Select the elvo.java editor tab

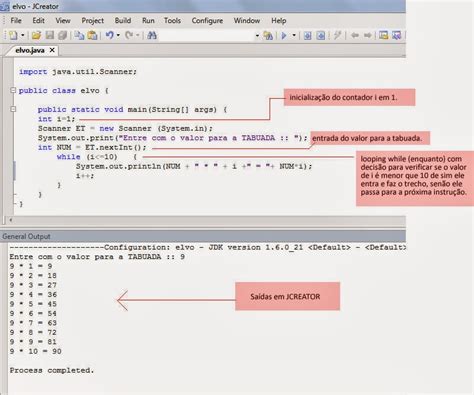pos(30,50)
